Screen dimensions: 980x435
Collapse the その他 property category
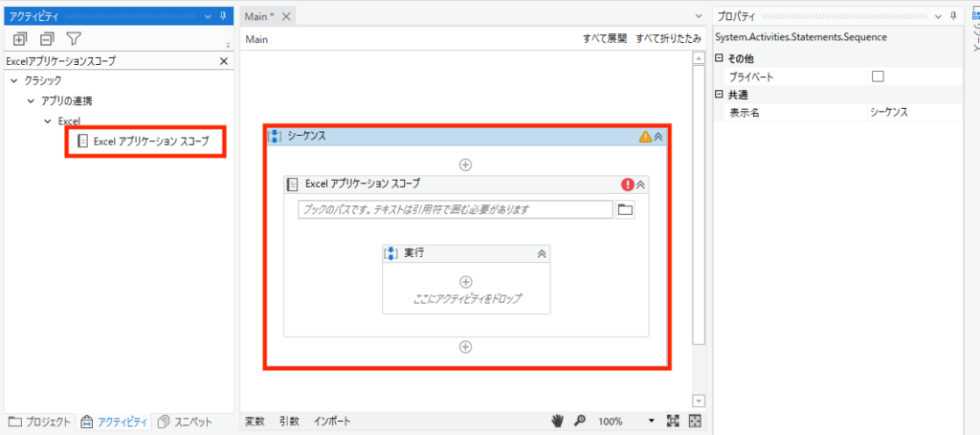(x=719, y=58)
